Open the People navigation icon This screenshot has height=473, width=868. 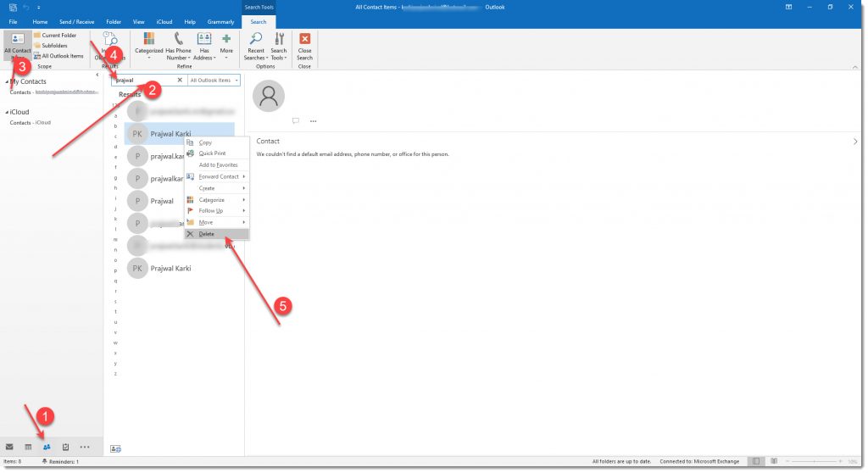pos(47,448)
